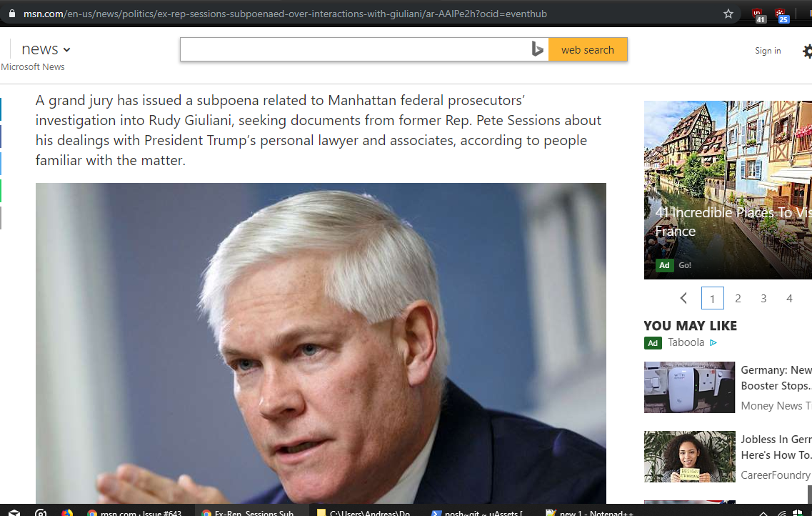Open the extension icon with the 25 badge
Image resolution: width=812 pixels, height=516 pixels.
(x=781, y=16)
